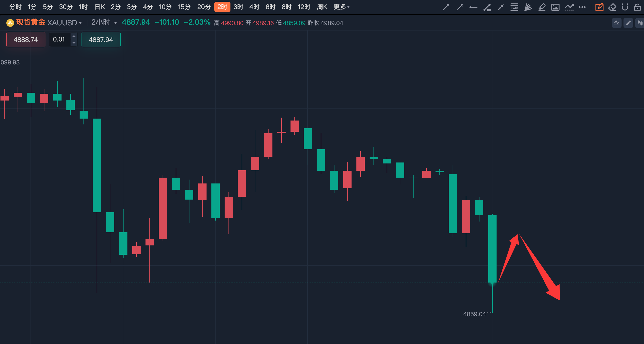Toggle the orange drawing mode button
Screen dimensions: 644x344
tap(599, 7)
